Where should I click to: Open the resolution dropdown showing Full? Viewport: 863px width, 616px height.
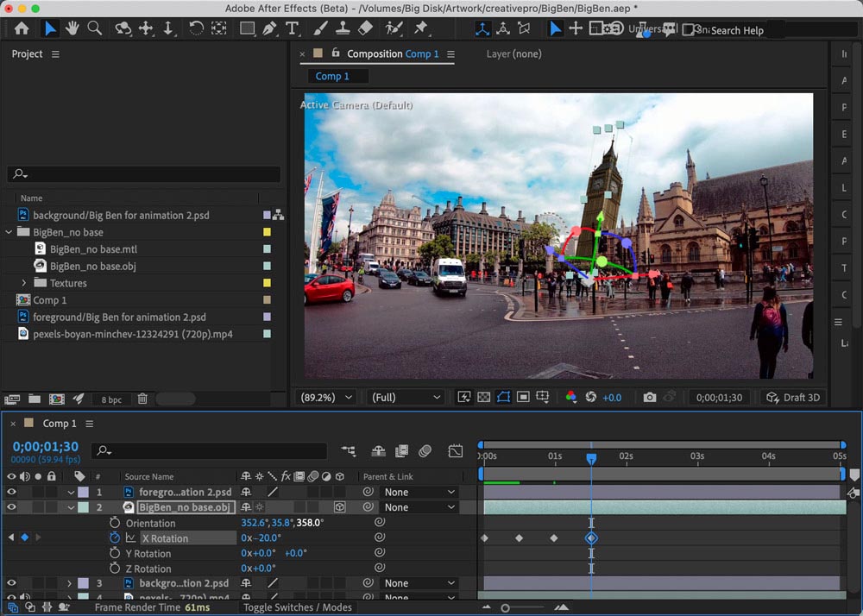point(406,397)
